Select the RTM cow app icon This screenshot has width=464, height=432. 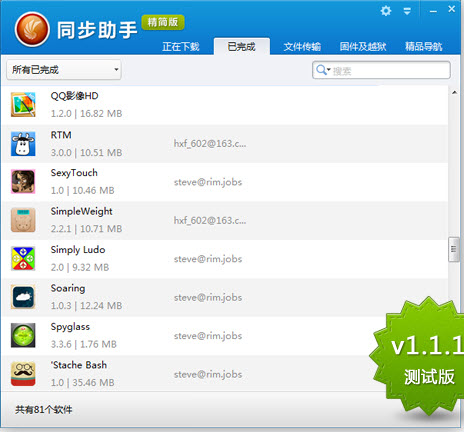pos(23,144)
